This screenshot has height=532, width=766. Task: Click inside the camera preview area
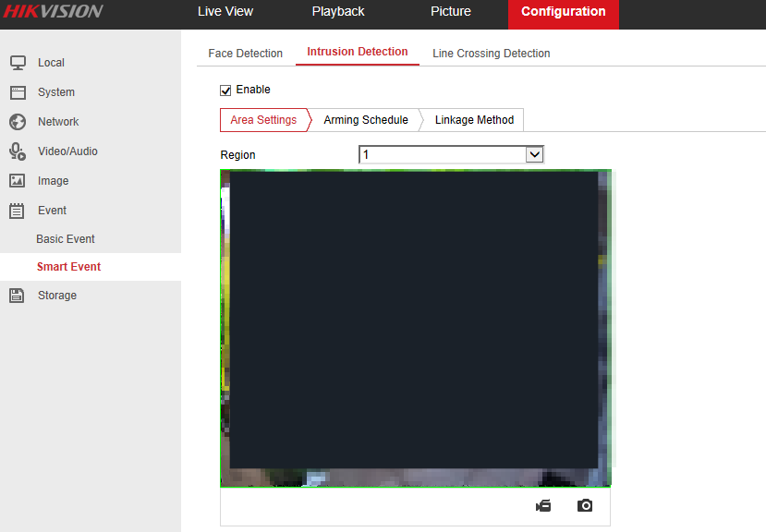pos(415,328)
